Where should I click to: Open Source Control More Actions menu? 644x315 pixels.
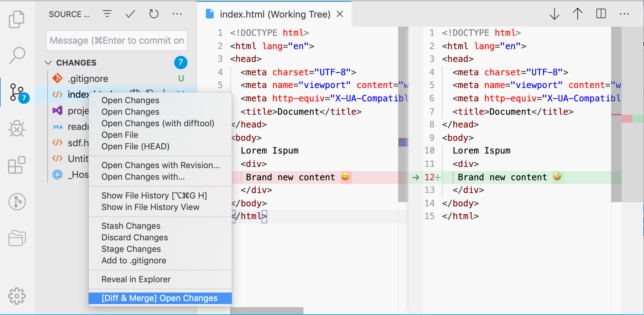(x=177, y=14)
